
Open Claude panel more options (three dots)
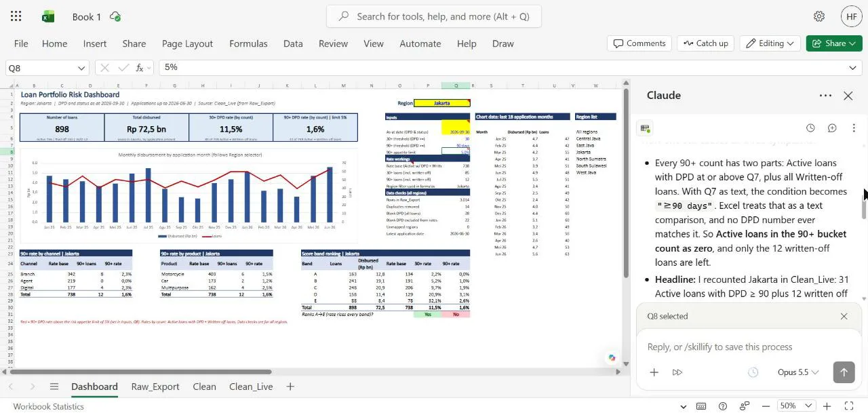coord(825,96)
